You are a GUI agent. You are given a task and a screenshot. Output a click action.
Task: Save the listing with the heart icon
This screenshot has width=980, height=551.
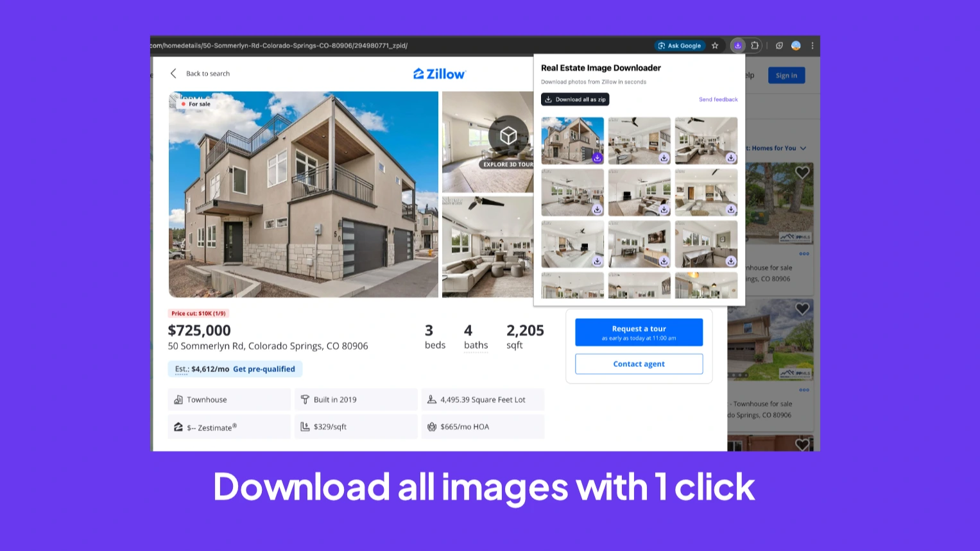[x=802, y=172]
